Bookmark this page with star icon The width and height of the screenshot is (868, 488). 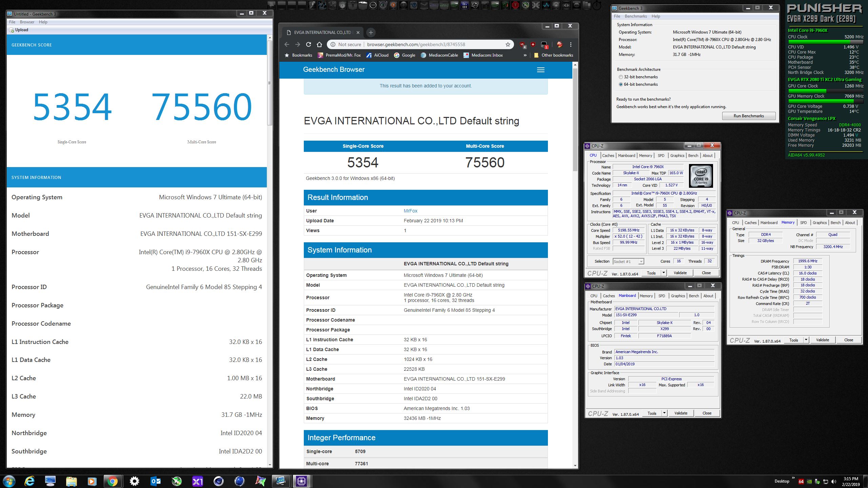click(508, 44)
